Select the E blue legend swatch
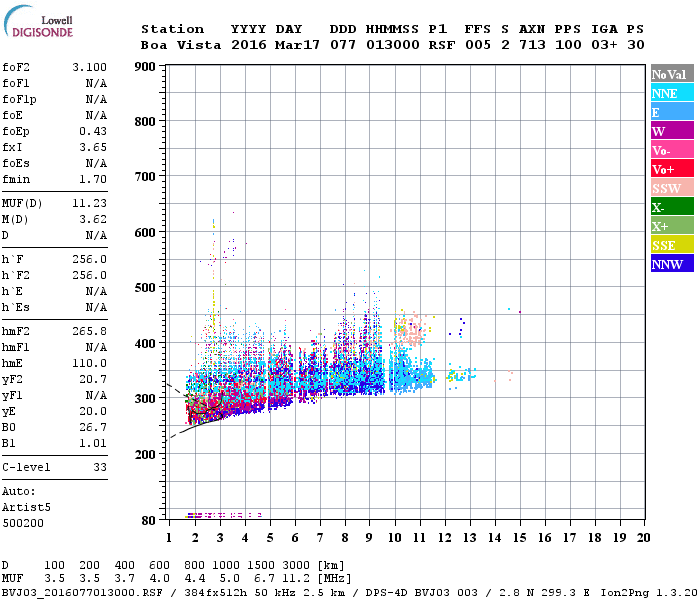700x600 pixels. click(x=672, y=112)
